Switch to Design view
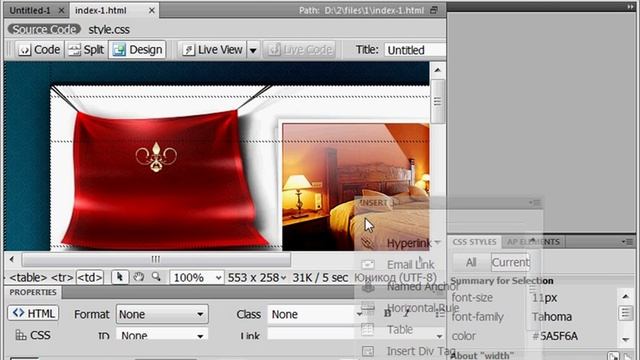 (x=137, y=50)
